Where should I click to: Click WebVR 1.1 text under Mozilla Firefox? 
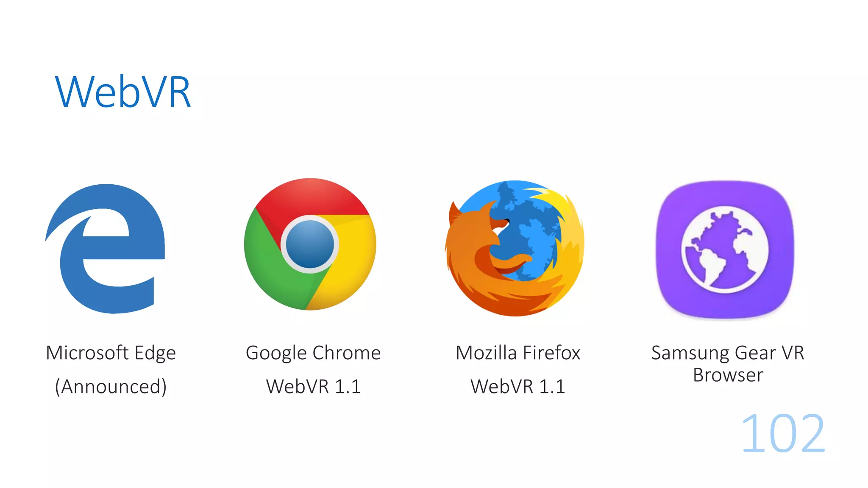518,386
